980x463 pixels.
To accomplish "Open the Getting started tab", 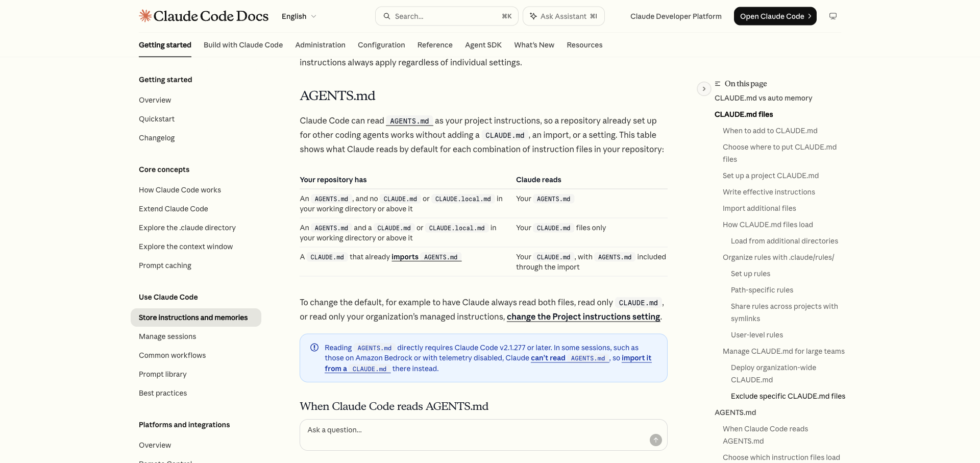I will [x=165, y=45].
